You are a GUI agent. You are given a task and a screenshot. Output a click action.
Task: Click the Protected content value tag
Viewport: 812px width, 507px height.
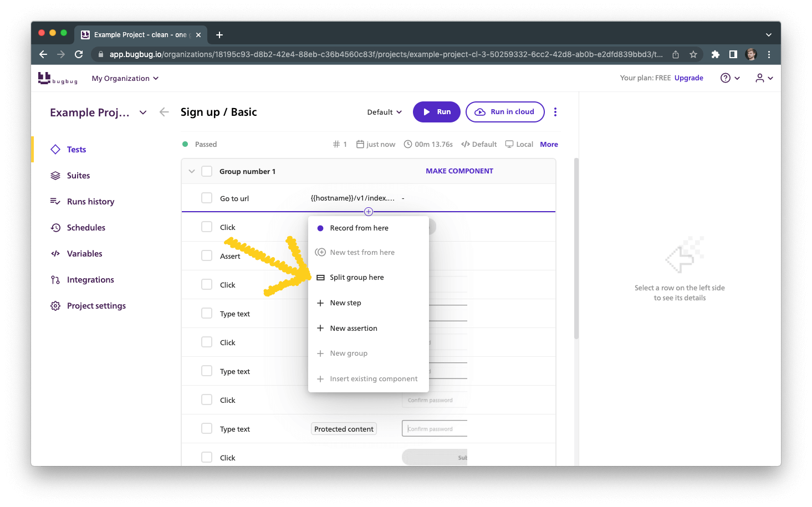pyautogui.click(x=344, y=429)
